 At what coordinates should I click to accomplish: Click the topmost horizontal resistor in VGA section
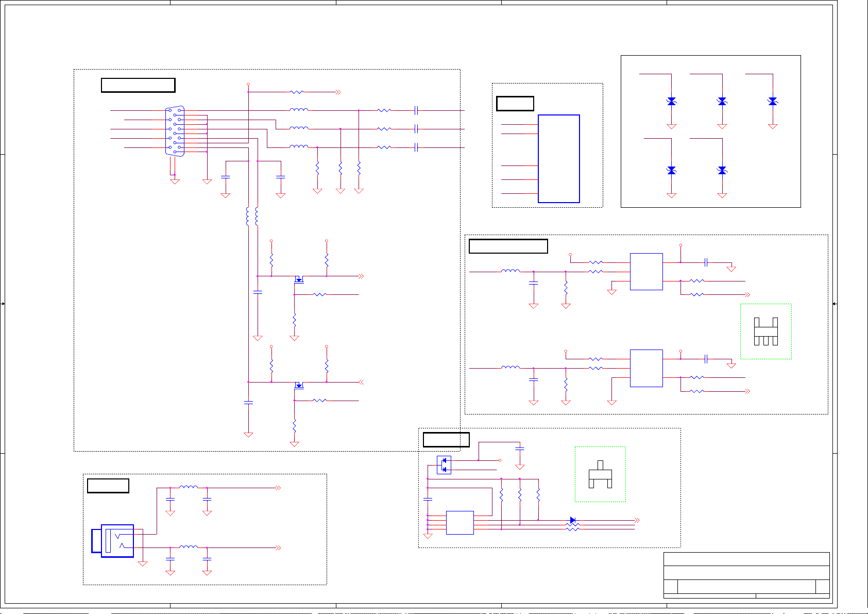pos(297,92)
